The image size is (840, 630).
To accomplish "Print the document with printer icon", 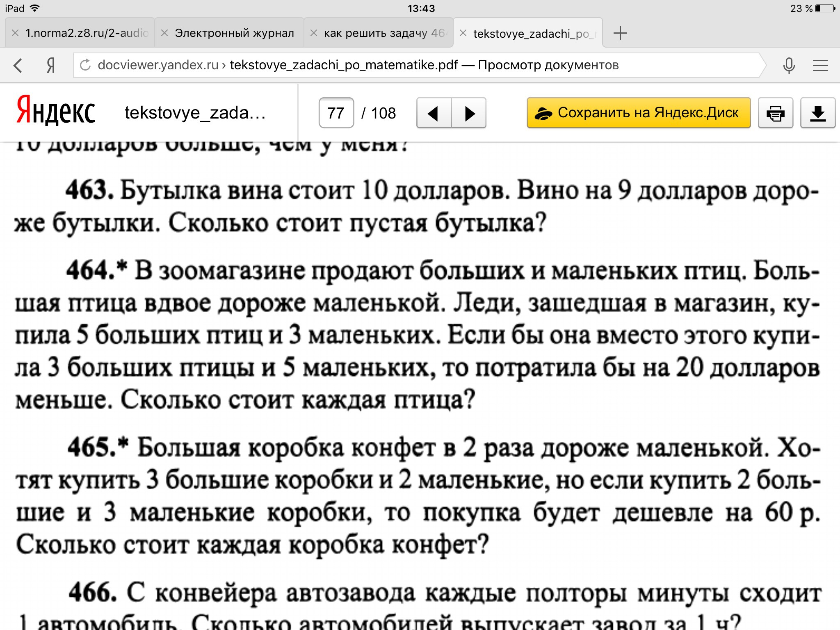I will [775, 113].
